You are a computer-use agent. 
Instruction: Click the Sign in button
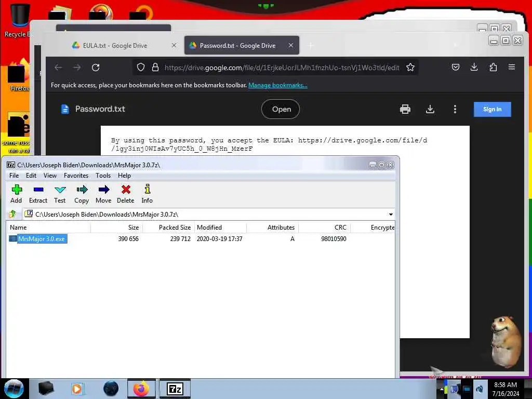[x=493, y=109]
